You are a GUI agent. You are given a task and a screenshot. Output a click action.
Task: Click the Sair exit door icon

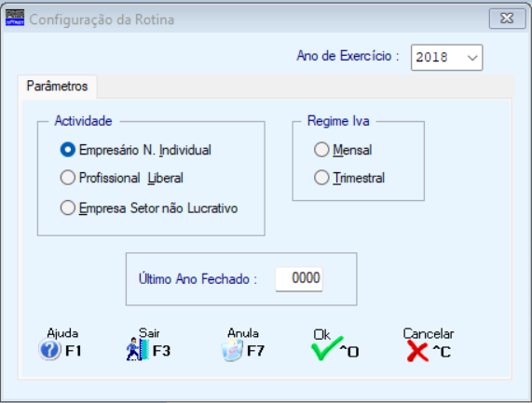138,349
